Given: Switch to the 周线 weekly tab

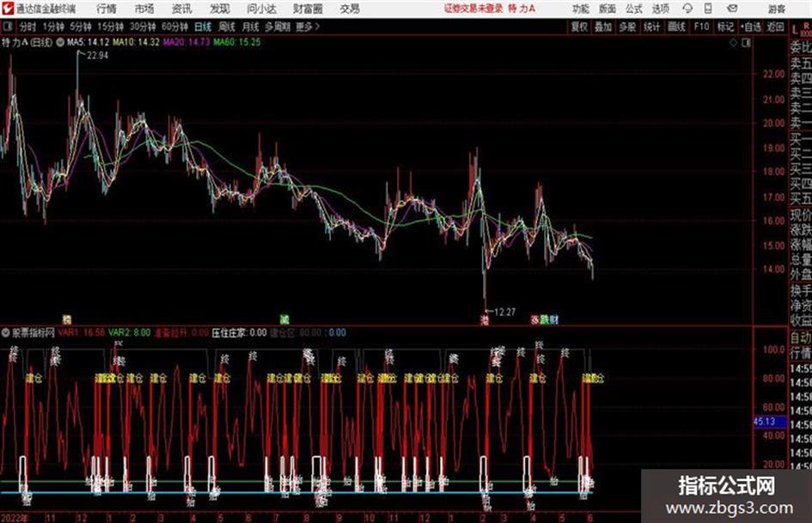Looking at the screenshot, I should point(227,27).
